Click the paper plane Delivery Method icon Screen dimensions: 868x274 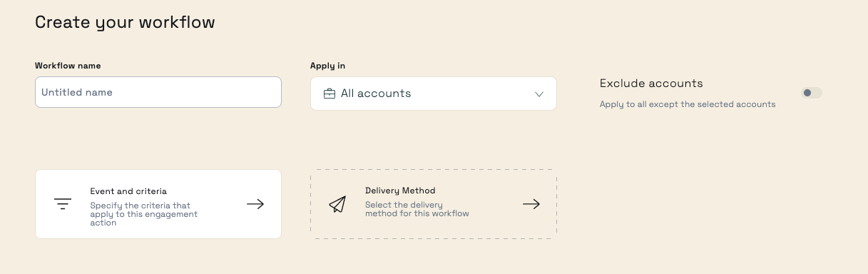click(x=337, y=204)
